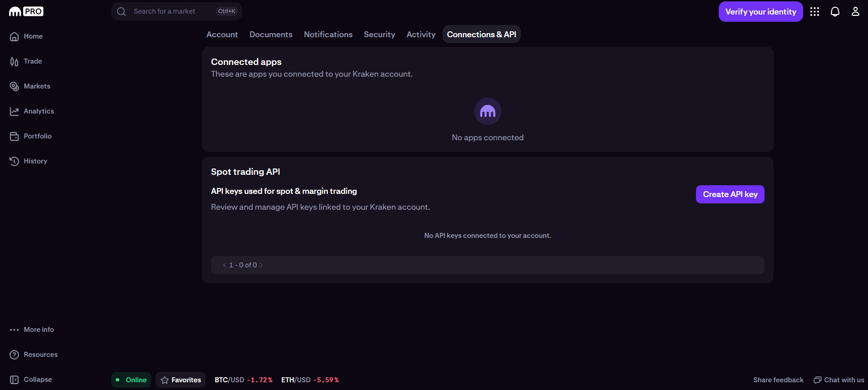Image resolution: width=868 pixels, height=390 pixels.
Task: Click the Ctrl+K shortcut badge
Action: pyautogui.click(x=227, y=11)
